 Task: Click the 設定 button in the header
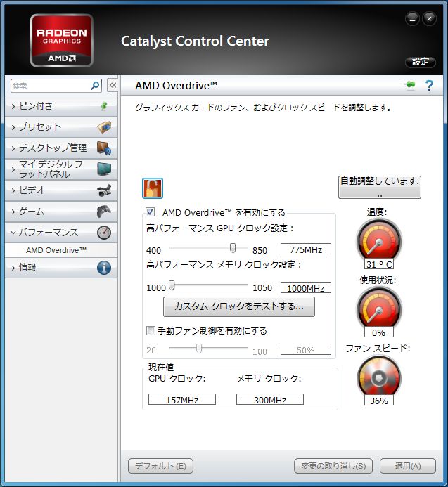(x=421, y=62)
